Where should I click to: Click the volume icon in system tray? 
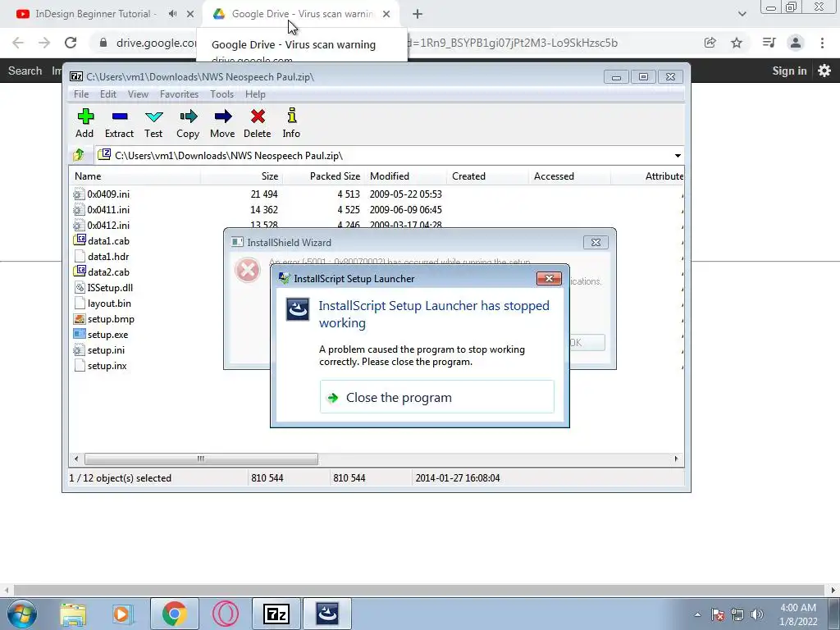(757, 614)
